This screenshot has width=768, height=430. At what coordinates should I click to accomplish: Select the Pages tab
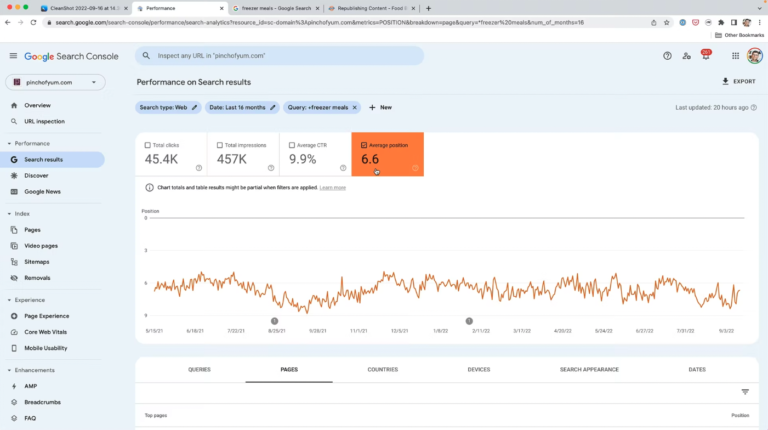[289, 370]
